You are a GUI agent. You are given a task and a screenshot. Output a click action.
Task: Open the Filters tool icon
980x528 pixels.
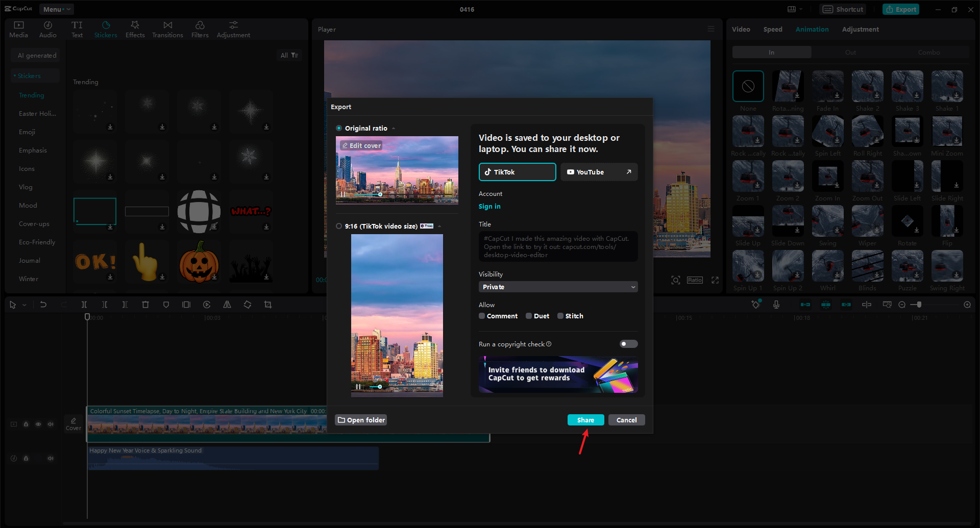point(200,29)
